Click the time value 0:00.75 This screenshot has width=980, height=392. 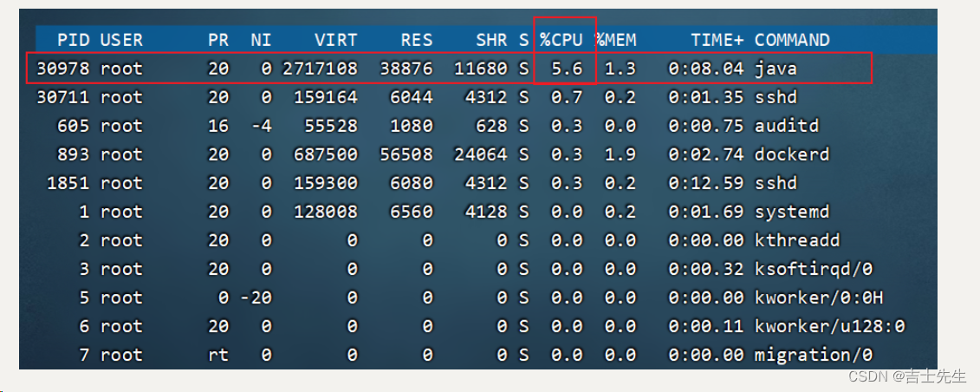[706, 126]
